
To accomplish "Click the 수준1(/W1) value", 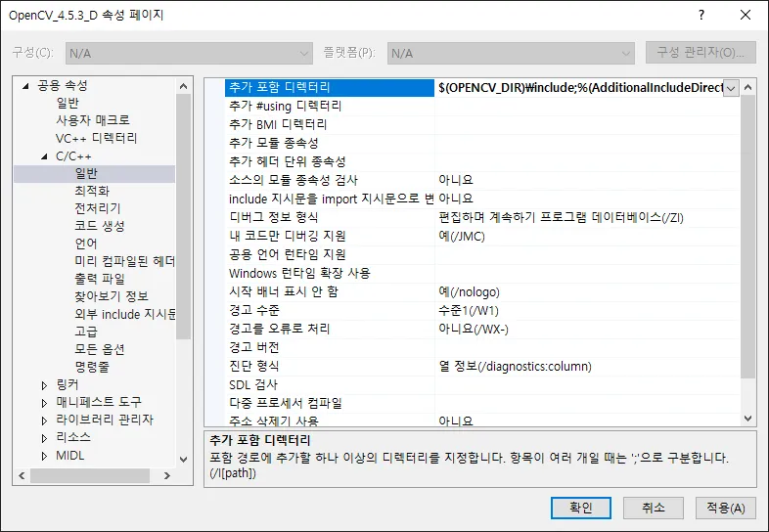I will (469, 310).
